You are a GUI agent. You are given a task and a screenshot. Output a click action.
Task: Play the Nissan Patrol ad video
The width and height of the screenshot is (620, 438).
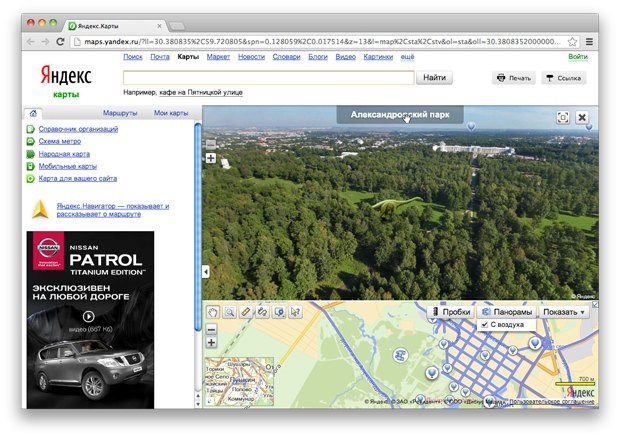point(89,316)
